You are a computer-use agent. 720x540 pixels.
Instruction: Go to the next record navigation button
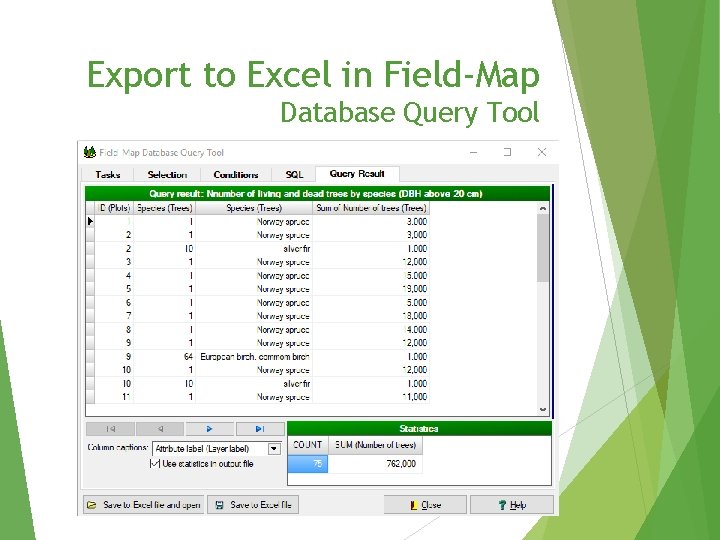[210, 429]
